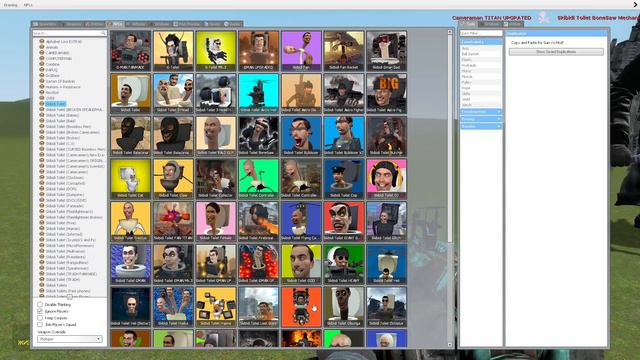Select the Ball Socket tool
Screen dimensions: 640x360
pyautogui.click(x=481, y=54)
